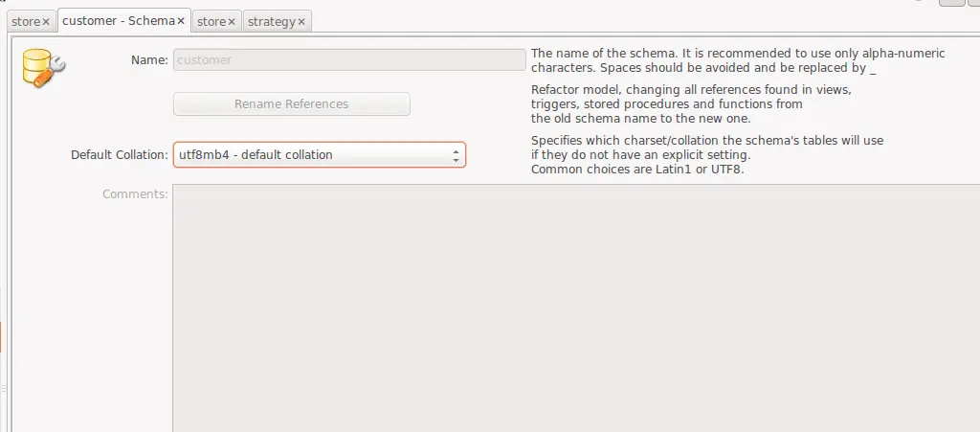The image size is (980, 432).
Task: Close the store tab beside strategy
Action: coord(231,21)
